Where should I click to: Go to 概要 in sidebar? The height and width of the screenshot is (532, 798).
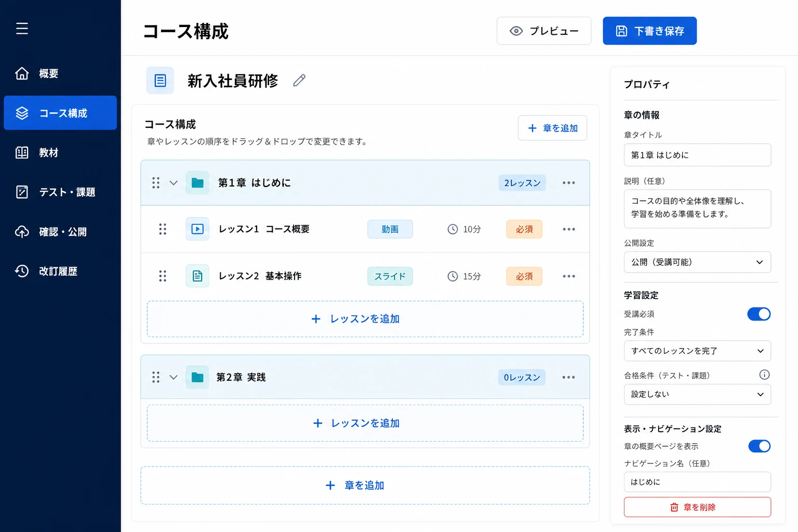pyautogui.click(x=60, y=73)
